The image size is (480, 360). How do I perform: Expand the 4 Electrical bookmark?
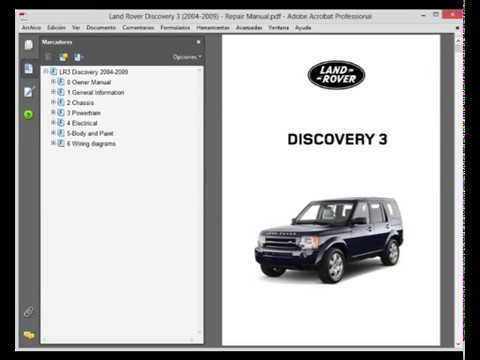pyautogui.click(x=53, y=123)
